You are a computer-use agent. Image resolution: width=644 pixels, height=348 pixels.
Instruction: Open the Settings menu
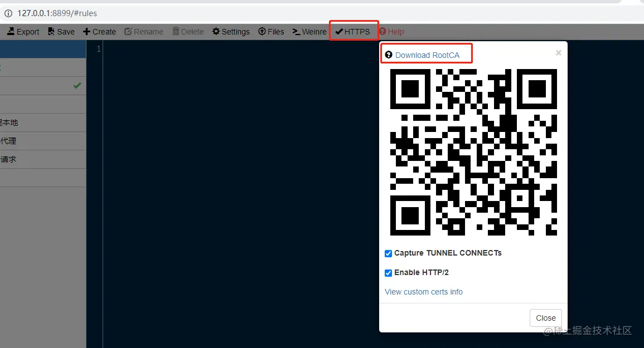pos(231,32)
